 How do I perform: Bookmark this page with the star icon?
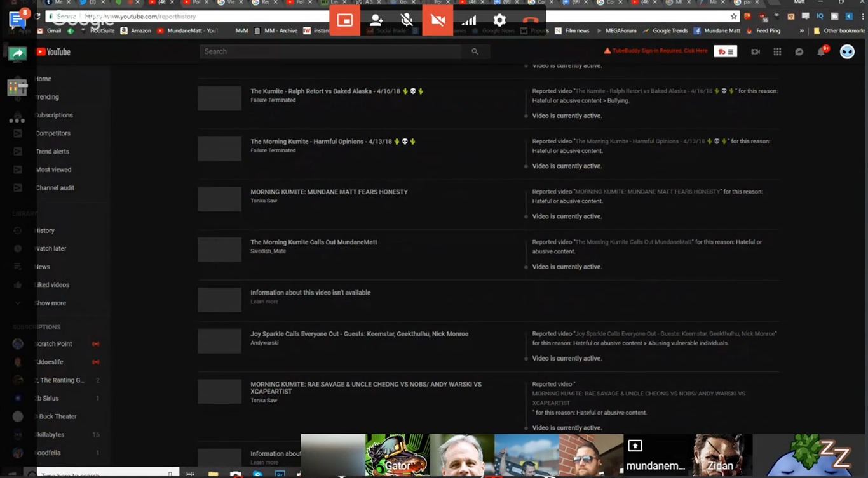(x=734, y=17)
